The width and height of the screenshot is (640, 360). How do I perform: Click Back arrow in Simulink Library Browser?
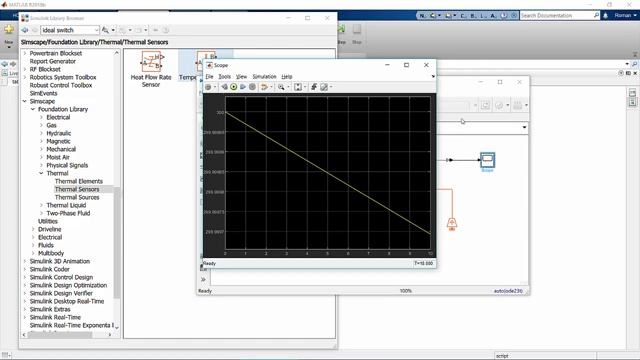(x=25, y=30)
